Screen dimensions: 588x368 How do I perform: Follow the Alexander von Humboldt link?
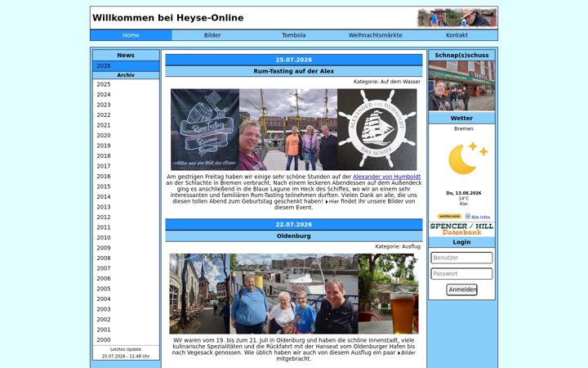coord(386,177)
